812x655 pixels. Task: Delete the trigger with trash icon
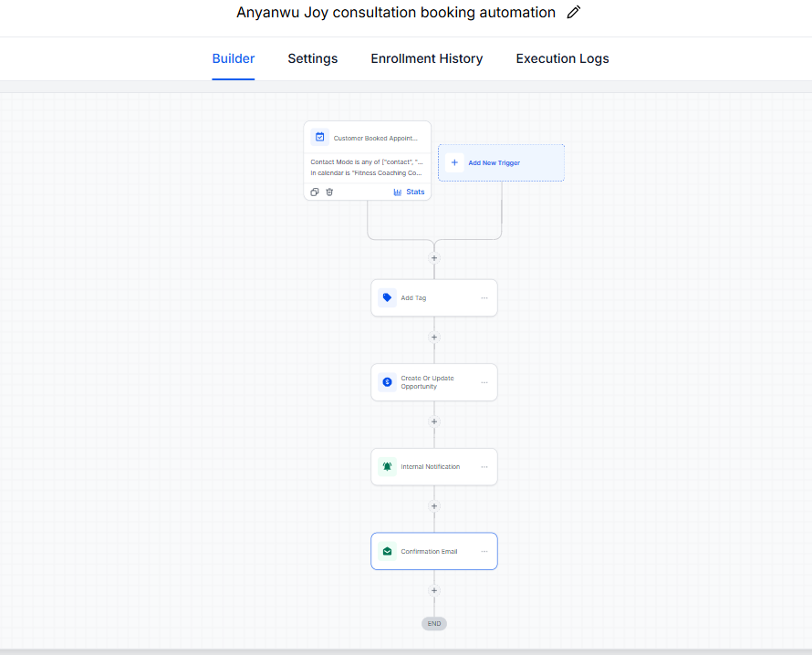(x=329, y=192)
